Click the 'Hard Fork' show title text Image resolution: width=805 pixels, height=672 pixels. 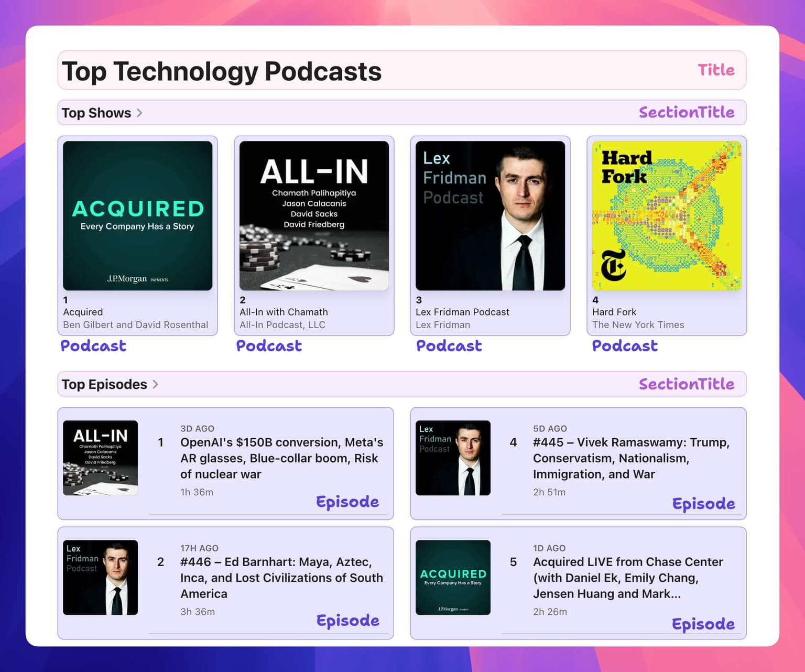(614, 312)
